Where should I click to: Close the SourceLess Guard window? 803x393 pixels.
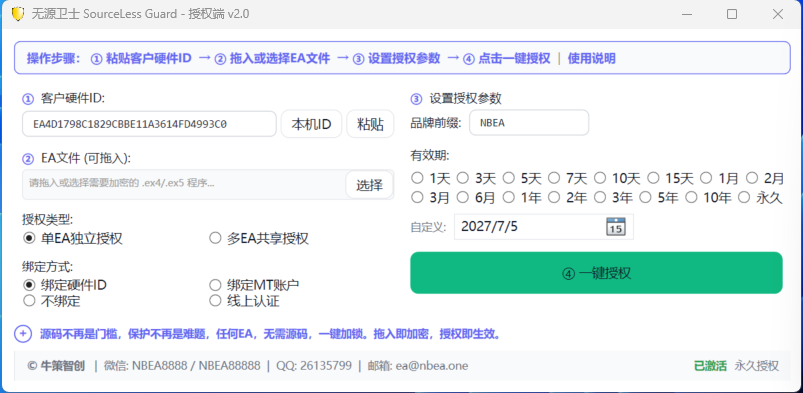click(x=777, y=14)
